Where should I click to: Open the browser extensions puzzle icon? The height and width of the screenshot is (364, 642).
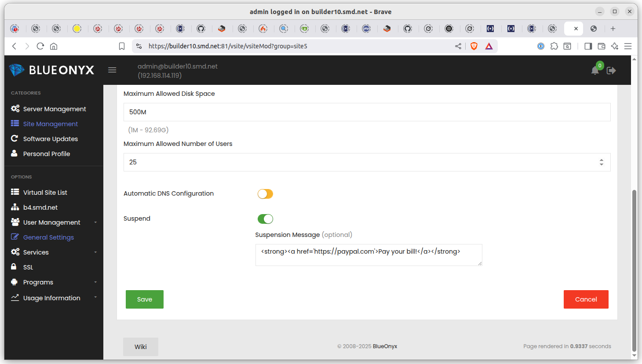pyautogui.click(x=554, y=46)
